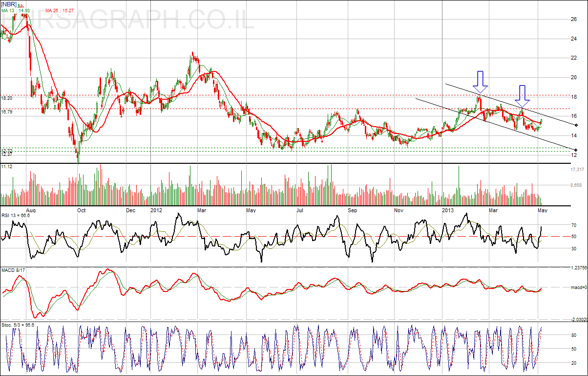Click the 16.79 resistance level label
This screenshot has height=376, width=588.
[x=7, y=112]
